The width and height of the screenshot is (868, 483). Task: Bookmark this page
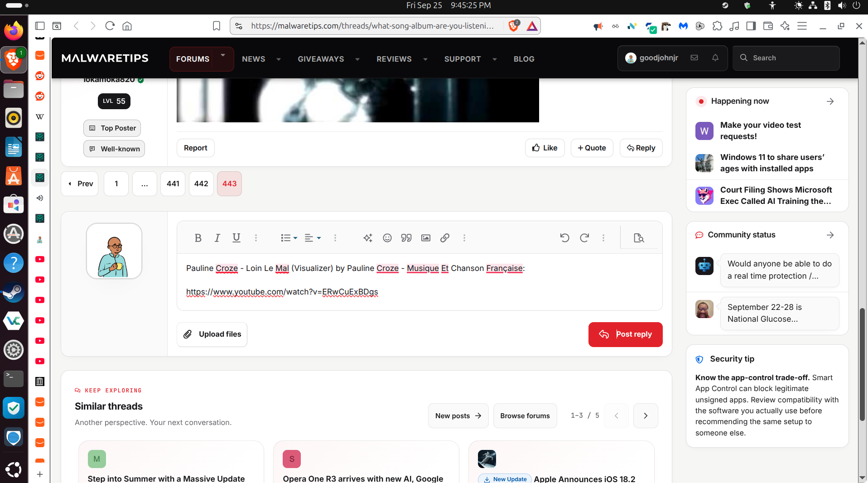(x=217, y=26)
